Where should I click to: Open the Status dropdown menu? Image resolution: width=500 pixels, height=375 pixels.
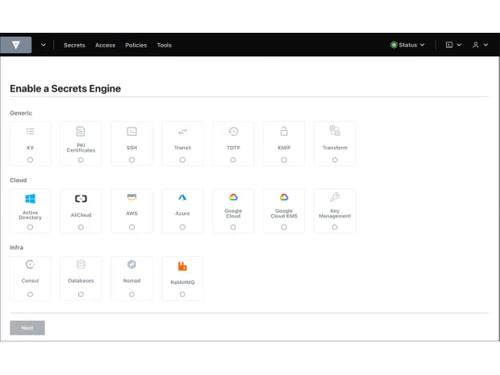408,45
